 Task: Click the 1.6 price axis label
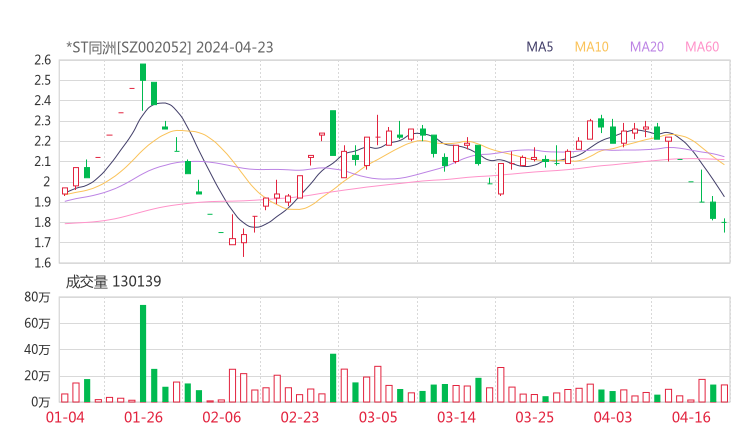(x=42, y=263)
